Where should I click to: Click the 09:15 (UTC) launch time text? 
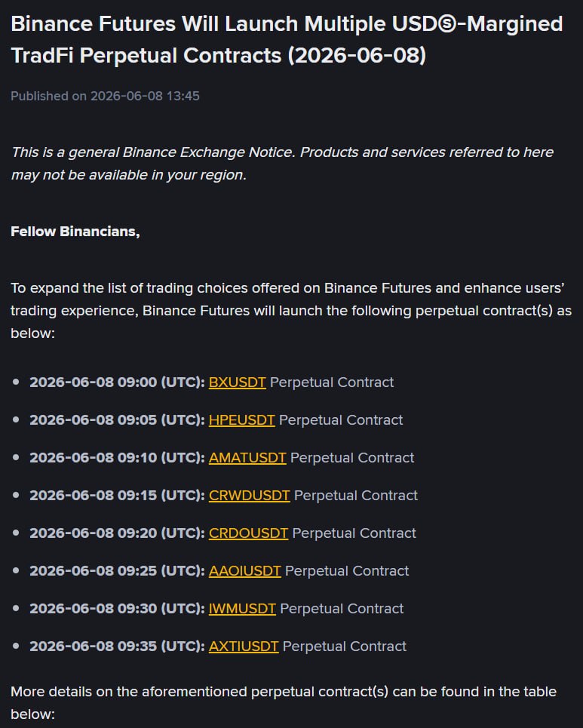click(x=118, y=496)
